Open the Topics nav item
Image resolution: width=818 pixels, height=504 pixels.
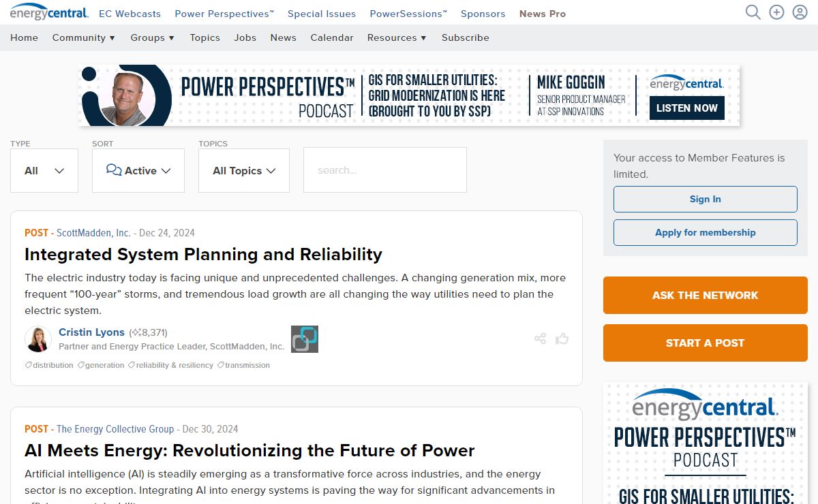pos(205,37)
